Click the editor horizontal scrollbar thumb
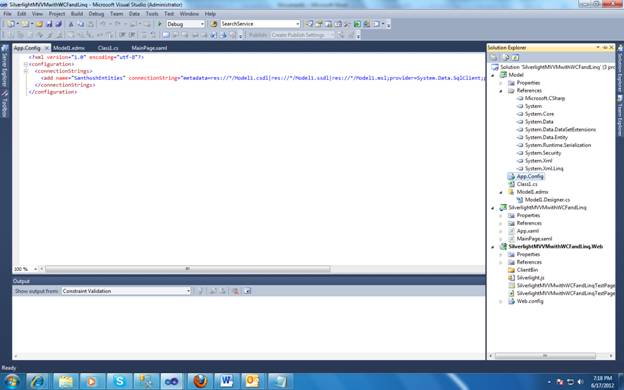The height and width of the screenshot is (390, 624). coord(187,269)
